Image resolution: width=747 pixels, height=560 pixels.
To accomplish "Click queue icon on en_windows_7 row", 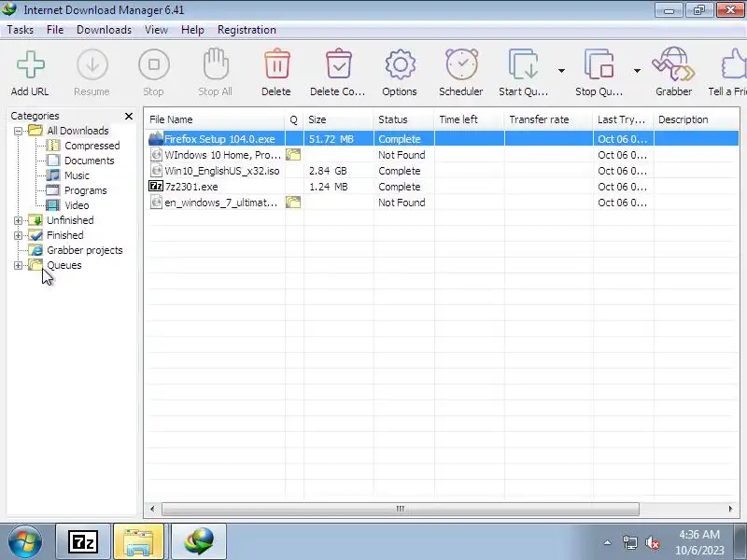I will 293,203.
